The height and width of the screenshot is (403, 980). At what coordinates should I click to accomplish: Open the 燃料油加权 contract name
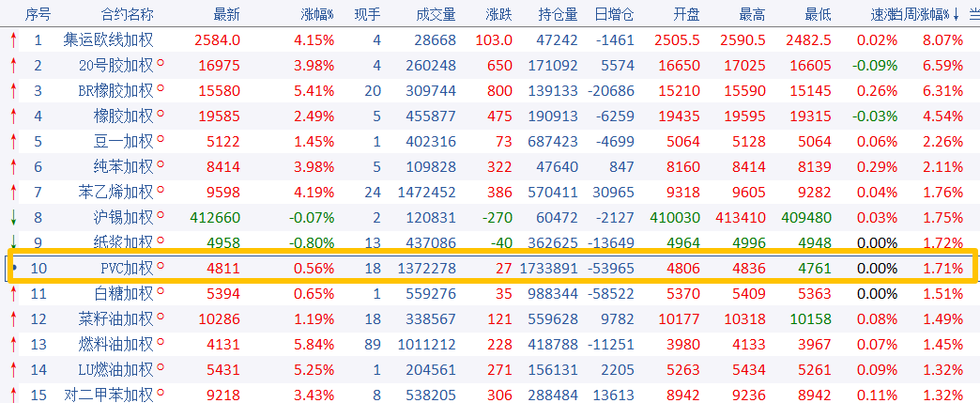pyautogui.click(x=116, y=345)
